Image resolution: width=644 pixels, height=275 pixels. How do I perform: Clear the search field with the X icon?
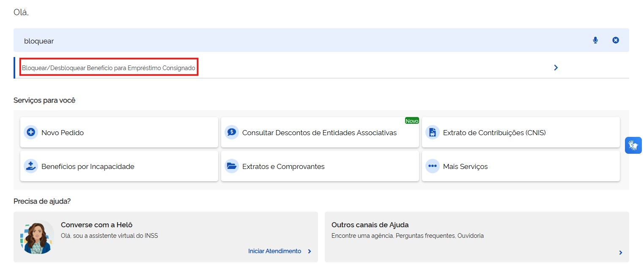[x=616, y=40]
